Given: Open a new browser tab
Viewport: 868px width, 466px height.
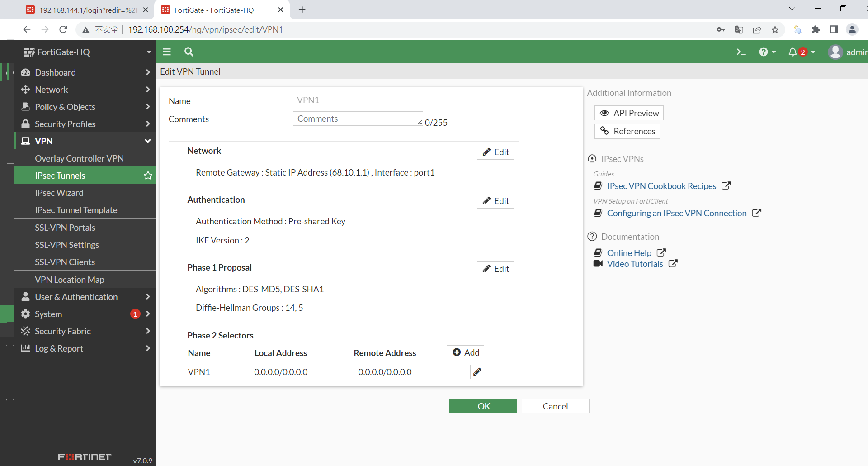Looking at the screenshot, I should 302,10.
